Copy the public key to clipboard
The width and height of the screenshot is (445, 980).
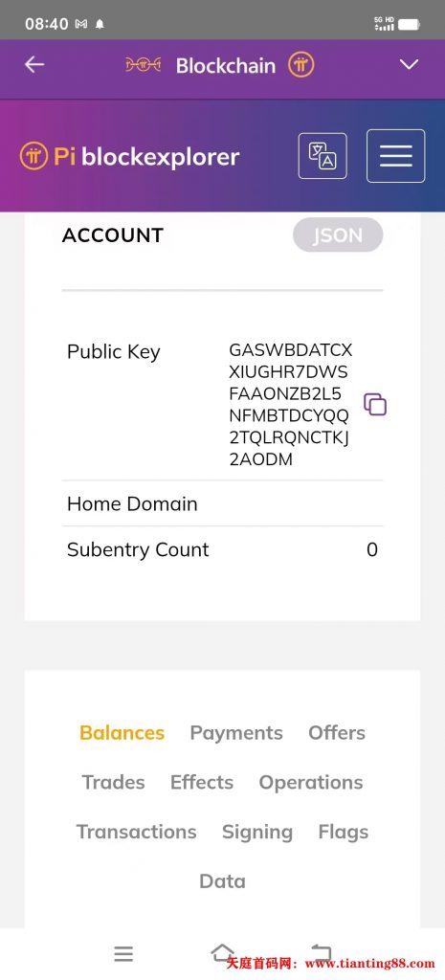(x=375, y=405)
